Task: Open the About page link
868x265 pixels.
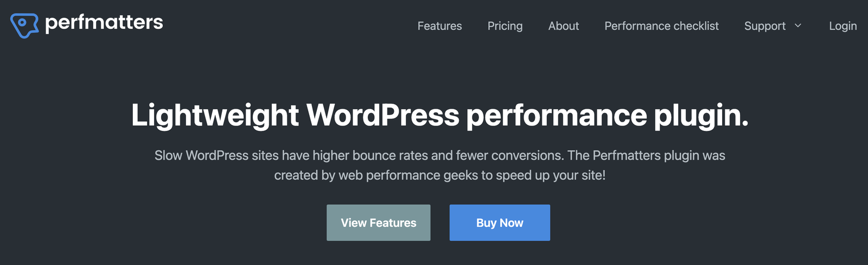Action: click(x=563, y=26)
